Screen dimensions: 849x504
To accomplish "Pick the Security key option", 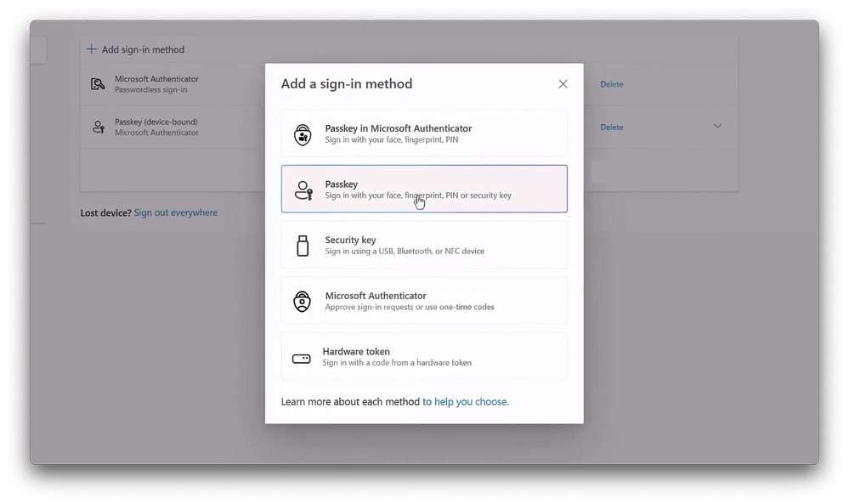I will tap(424, 245).
